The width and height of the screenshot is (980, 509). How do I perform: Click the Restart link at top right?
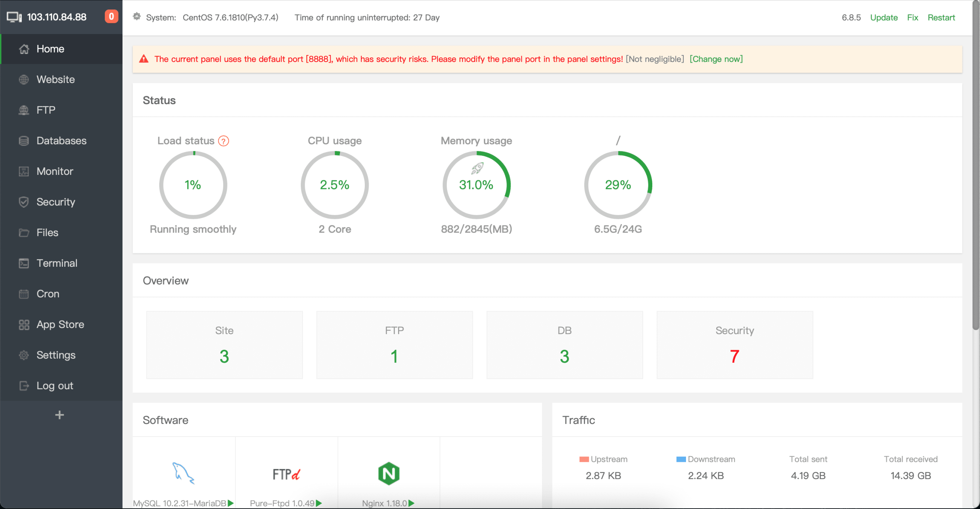coord(941,18)
